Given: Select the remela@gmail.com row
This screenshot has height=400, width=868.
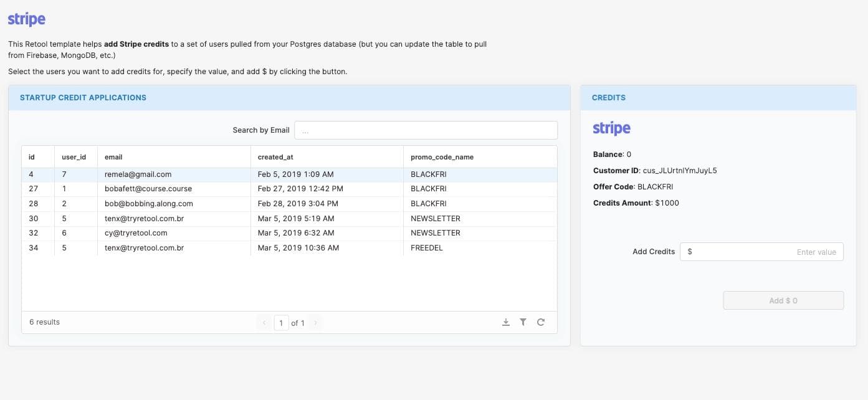Looking at the screenshot, I should click(x=138, y=174).
